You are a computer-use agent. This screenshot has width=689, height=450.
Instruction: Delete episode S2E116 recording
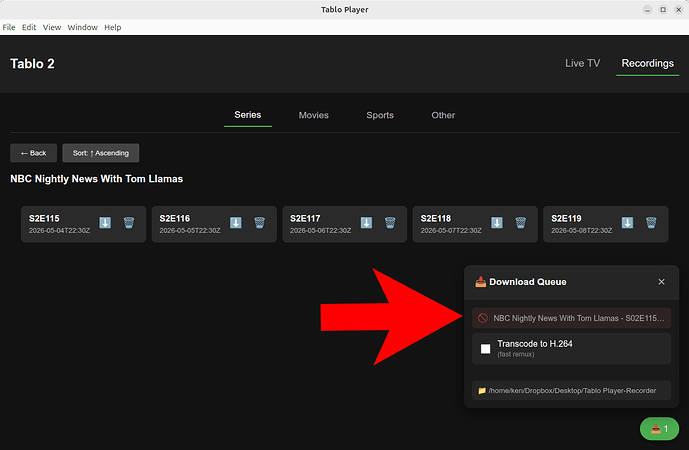260,223
